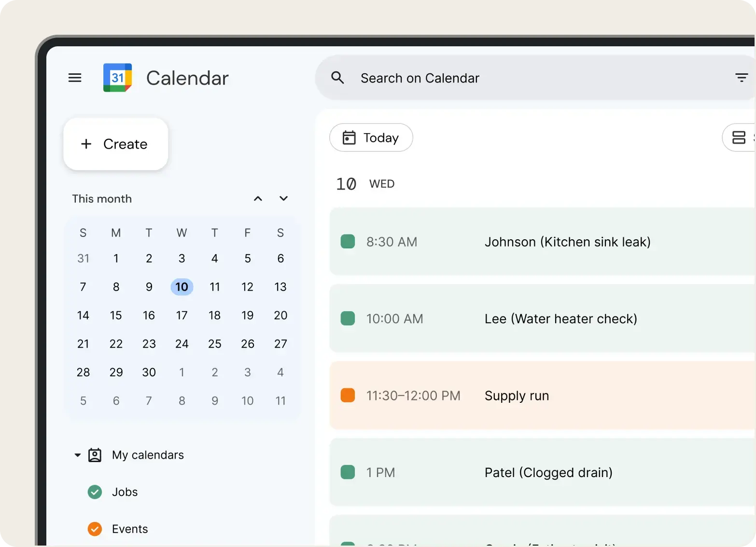The height and width of the screenshot is (547, 756).
Task: Open the Patel (Clogged drain) event
Action: 542,472
